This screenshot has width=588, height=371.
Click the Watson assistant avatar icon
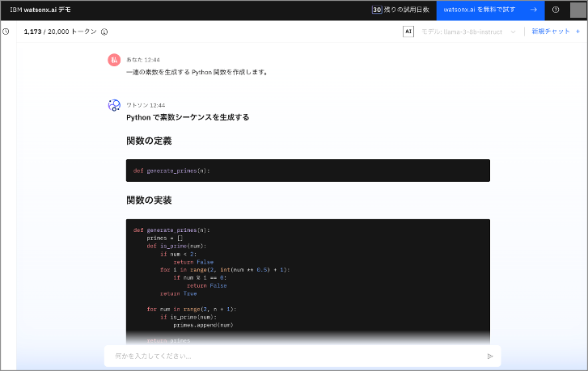[x=114, y=105]
